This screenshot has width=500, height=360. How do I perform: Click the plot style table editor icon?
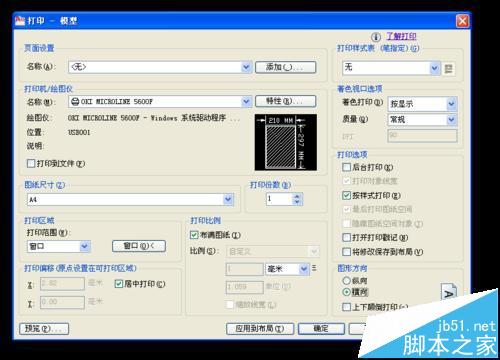(x=449, y=69)
